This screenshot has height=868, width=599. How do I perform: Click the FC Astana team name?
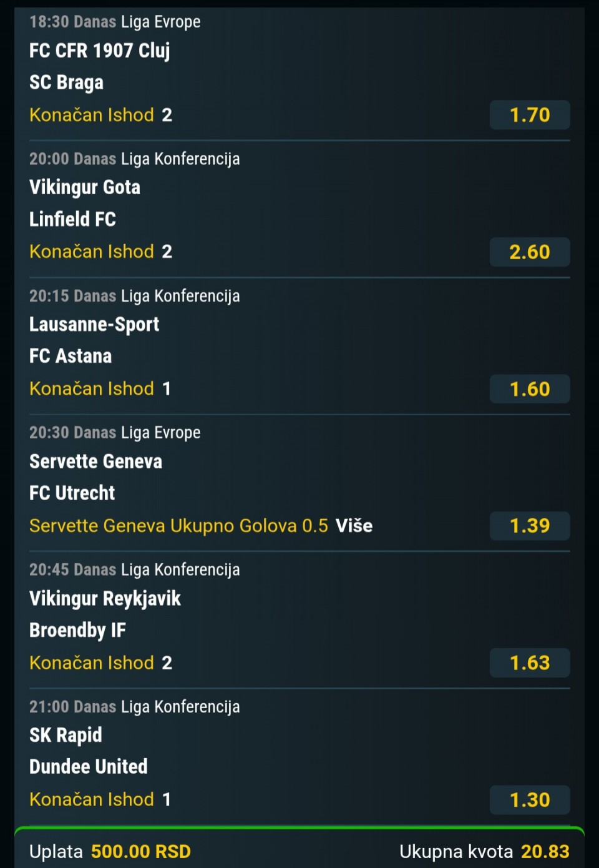click(x=71, y=356)
